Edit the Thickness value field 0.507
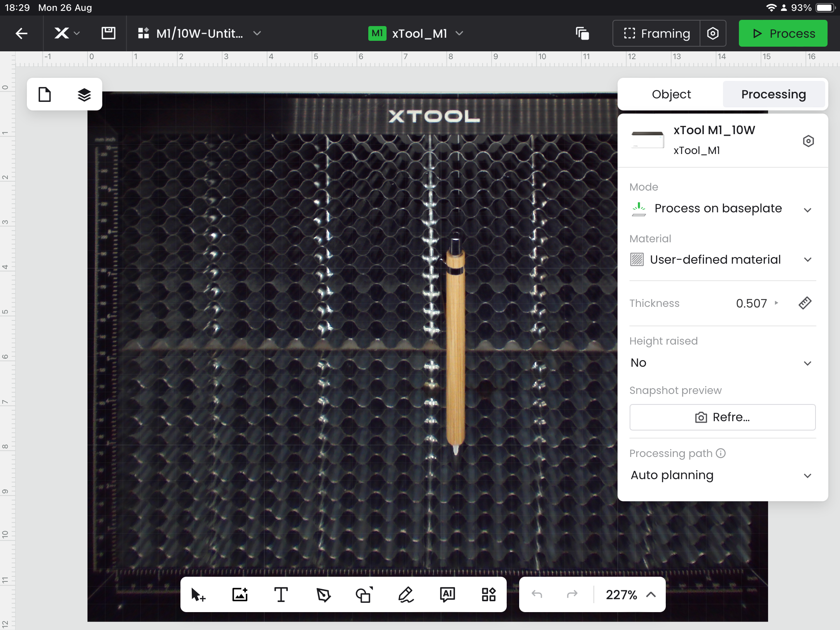This screenshot has width=840, height=630. point(751,303)
